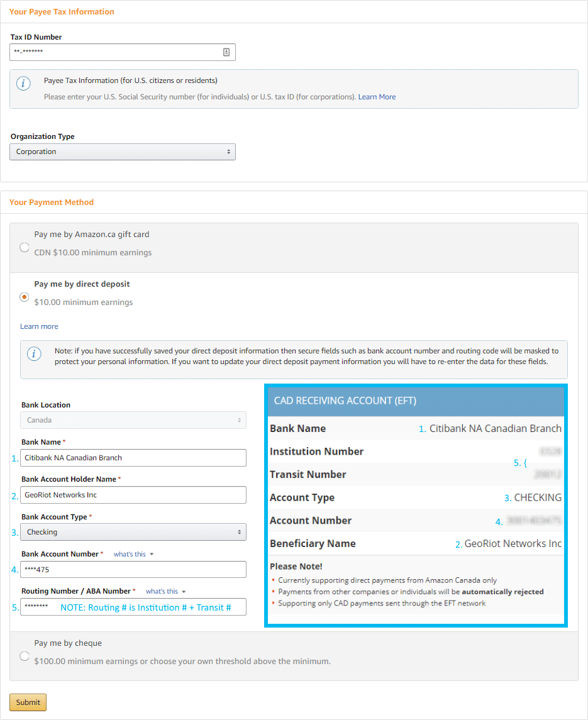Select the Pay me by Amazon.ca gift card option
The height and width of the screenshot is (720, 588).
pos(24,247)
